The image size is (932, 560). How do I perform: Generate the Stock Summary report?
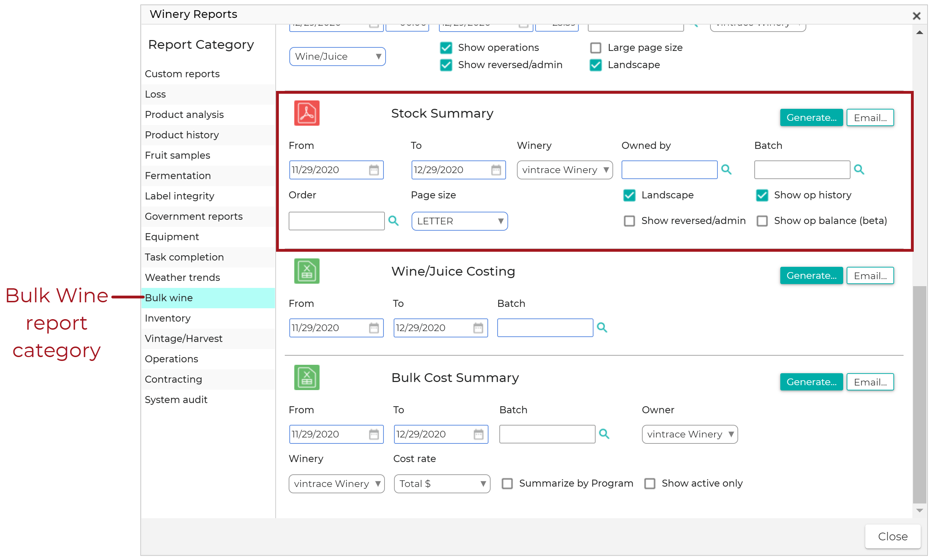[811, 118]
